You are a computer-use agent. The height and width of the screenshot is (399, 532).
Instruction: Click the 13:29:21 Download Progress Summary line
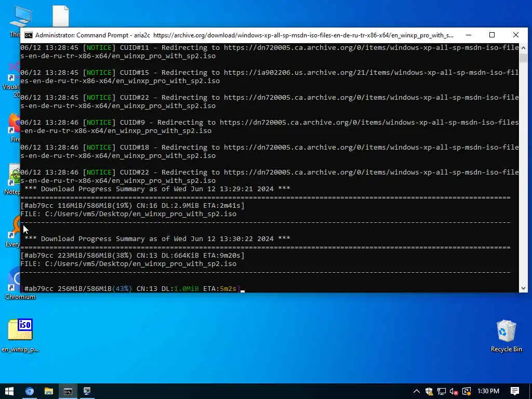(157, 189)
